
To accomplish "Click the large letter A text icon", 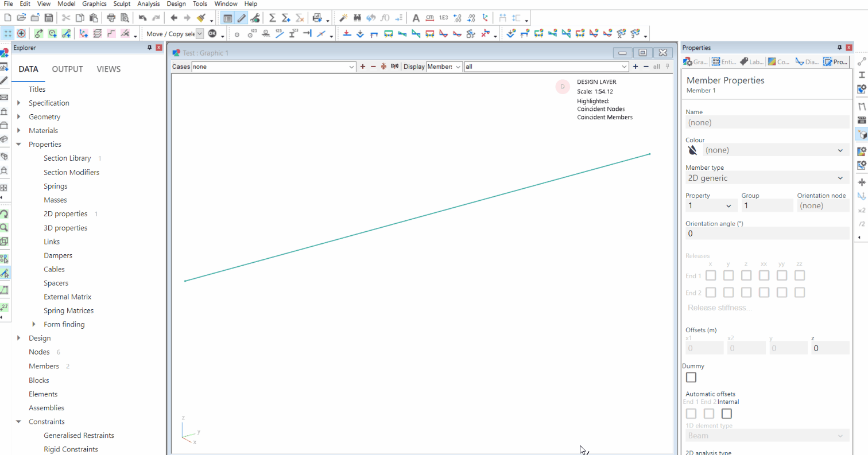I will click(x=416, y=18).
